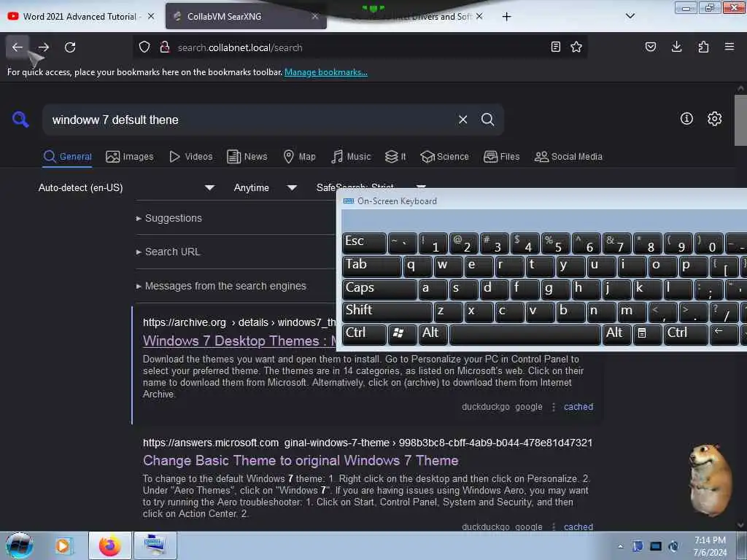Switch to the It search category
This screenshot has width=747, height=560.
point(395,157)
